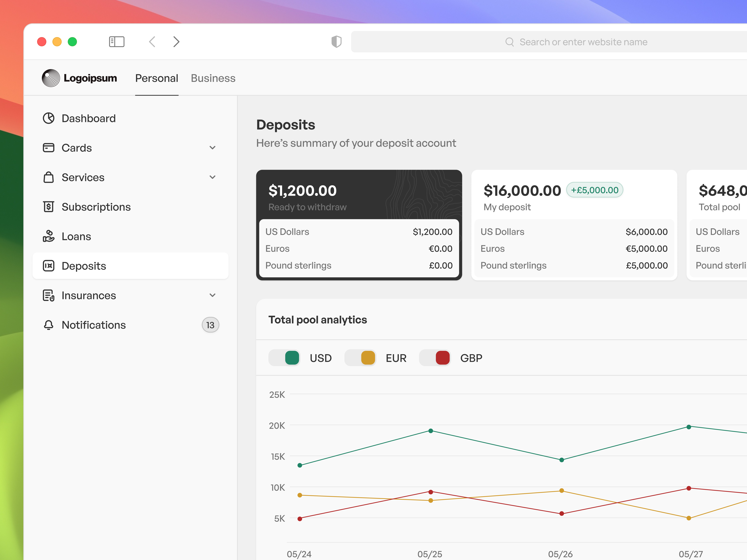Click the Services padlock icon

(x=49, y=177)
